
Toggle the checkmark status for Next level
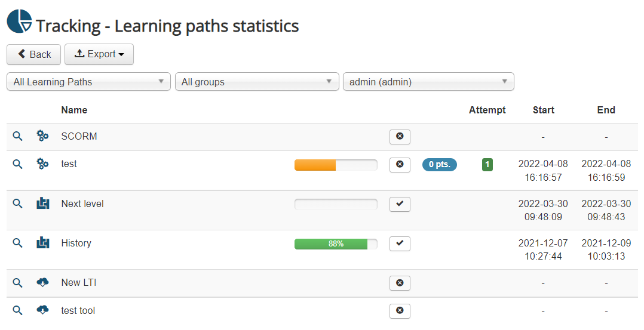coord(400,204)
